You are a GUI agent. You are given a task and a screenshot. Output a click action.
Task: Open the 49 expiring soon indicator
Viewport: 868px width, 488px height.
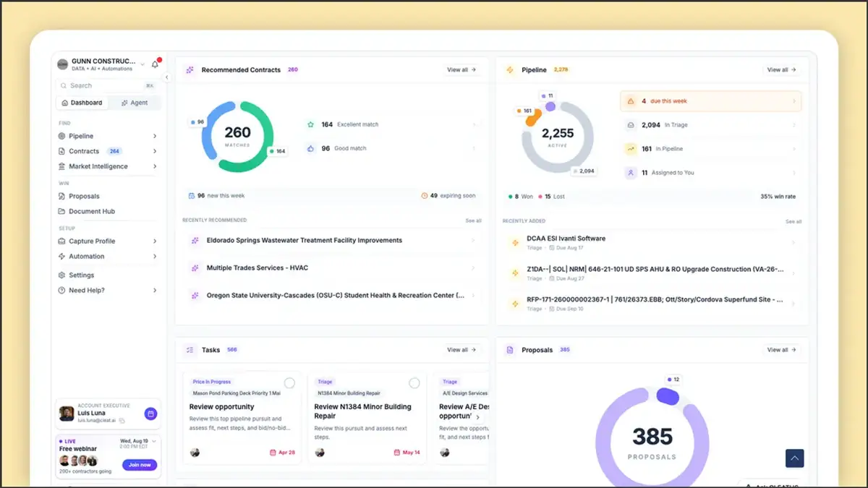448,195
